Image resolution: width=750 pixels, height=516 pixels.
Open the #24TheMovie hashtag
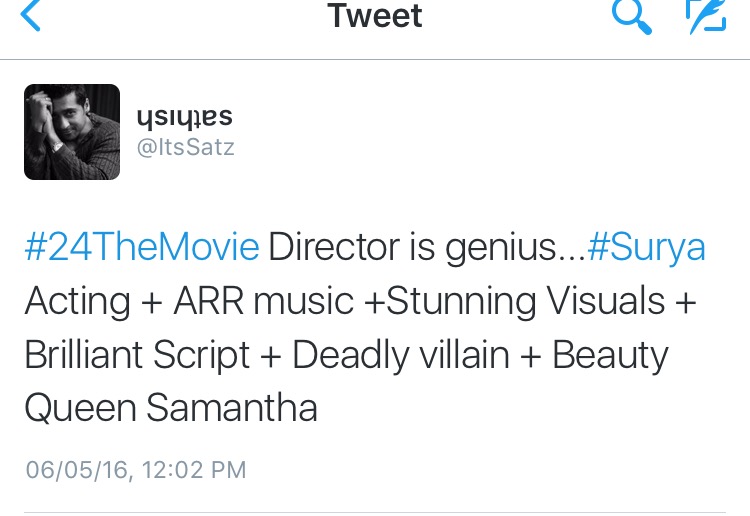point(142,247)
